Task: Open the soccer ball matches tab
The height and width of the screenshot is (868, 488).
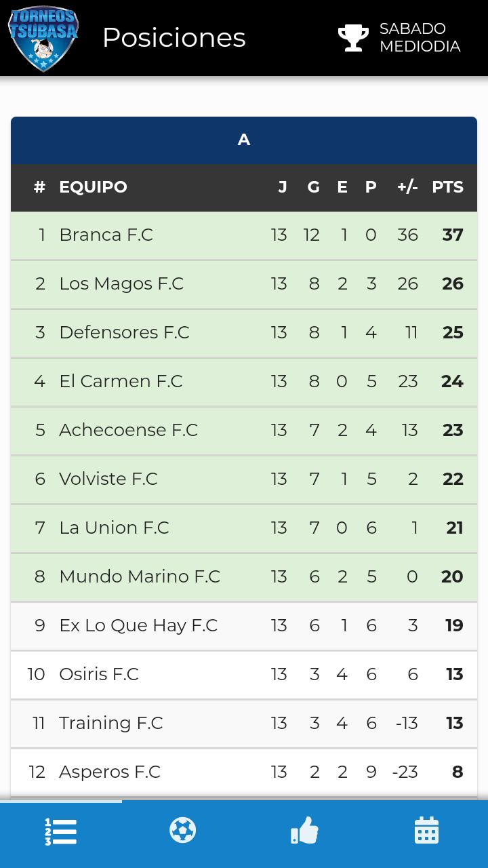Action: click(182, 831)
